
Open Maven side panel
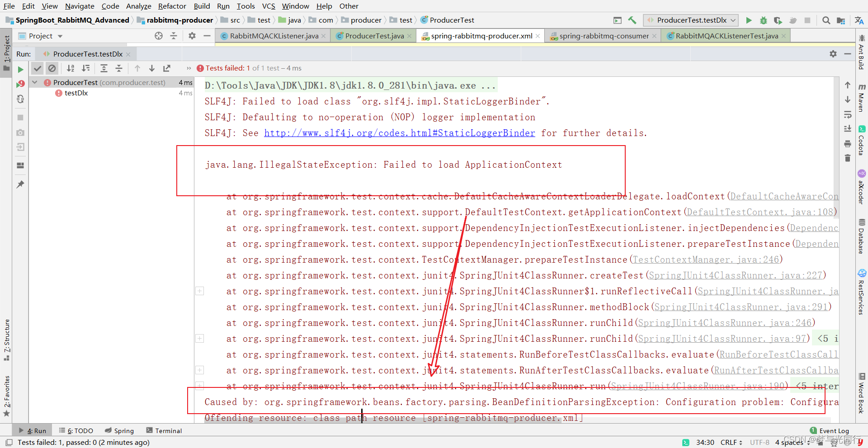[862, 97]
